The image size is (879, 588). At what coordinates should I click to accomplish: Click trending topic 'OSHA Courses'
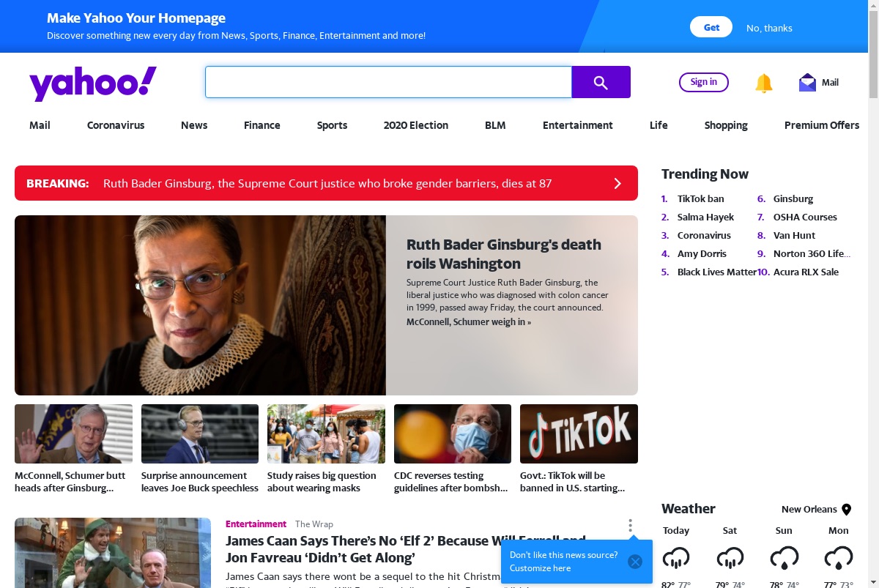click(x=805, y=217)
